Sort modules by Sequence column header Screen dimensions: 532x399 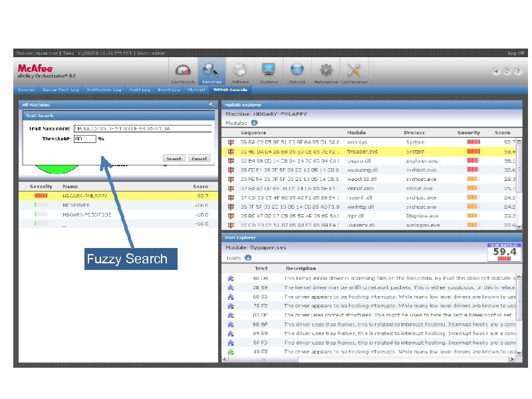point(253,132)
